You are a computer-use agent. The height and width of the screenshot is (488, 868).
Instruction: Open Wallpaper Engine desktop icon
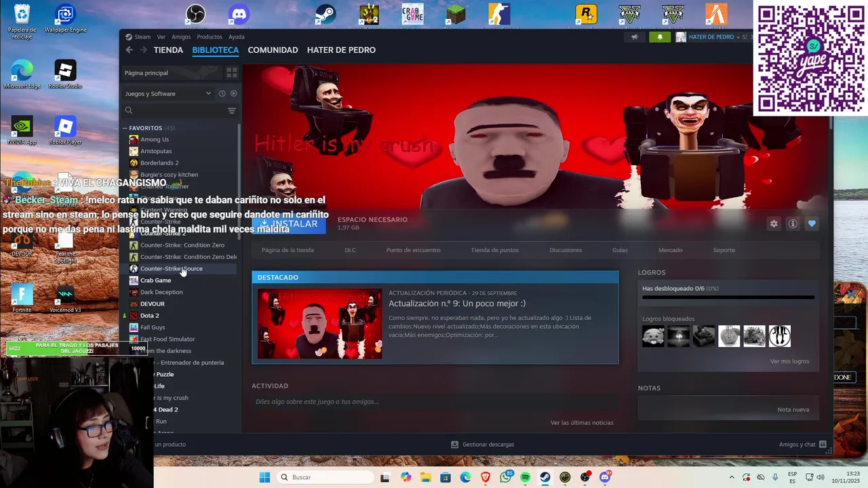click(x=65, y=19)
